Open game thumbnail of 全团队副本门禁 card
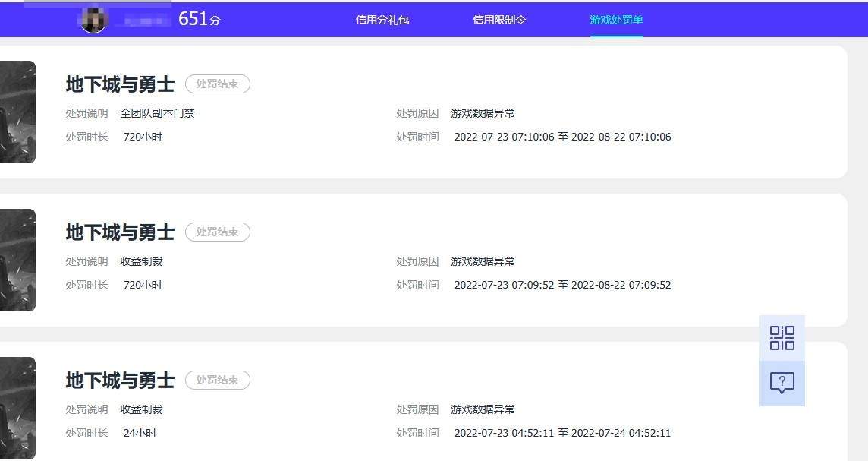 (x=17, y=112)
